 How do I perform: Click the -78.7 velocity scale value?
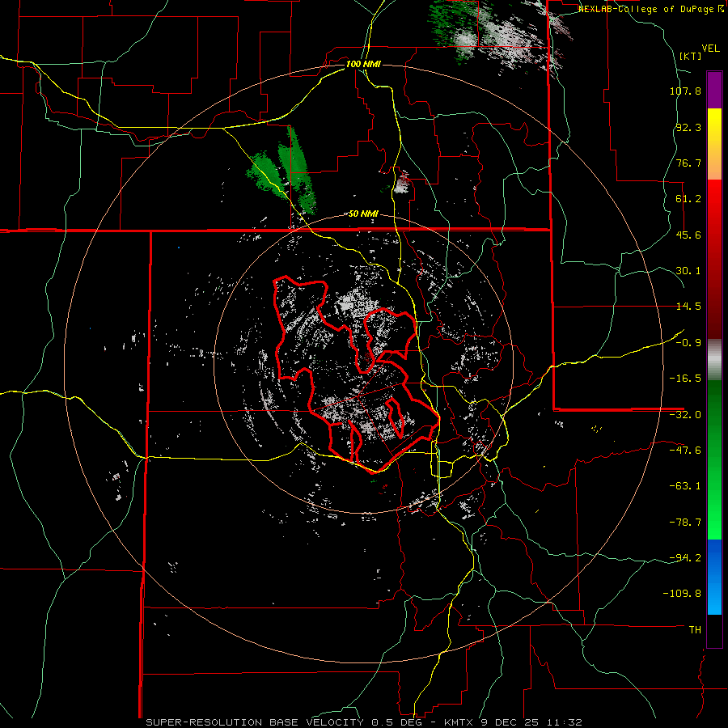(685, 523)
